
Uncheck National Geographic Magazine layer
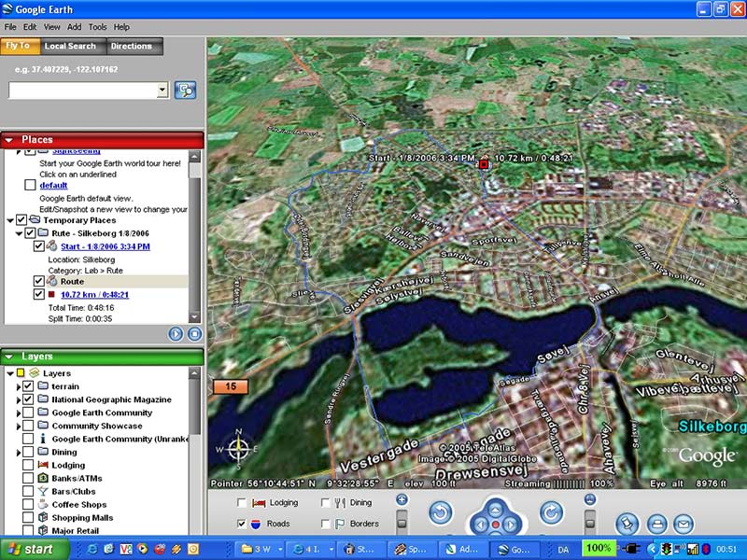28,399
